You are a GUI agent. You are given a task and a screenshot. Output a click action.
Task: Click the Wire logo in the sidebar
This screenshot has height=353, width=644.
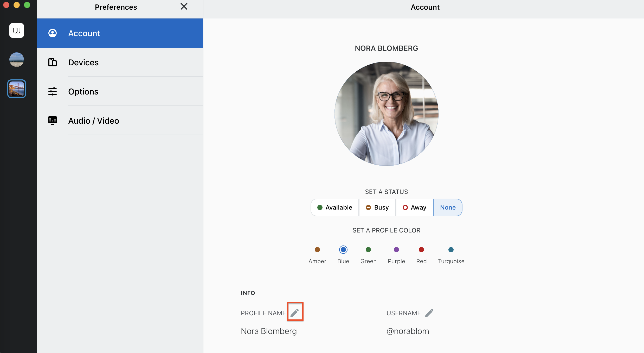[16, 30]
